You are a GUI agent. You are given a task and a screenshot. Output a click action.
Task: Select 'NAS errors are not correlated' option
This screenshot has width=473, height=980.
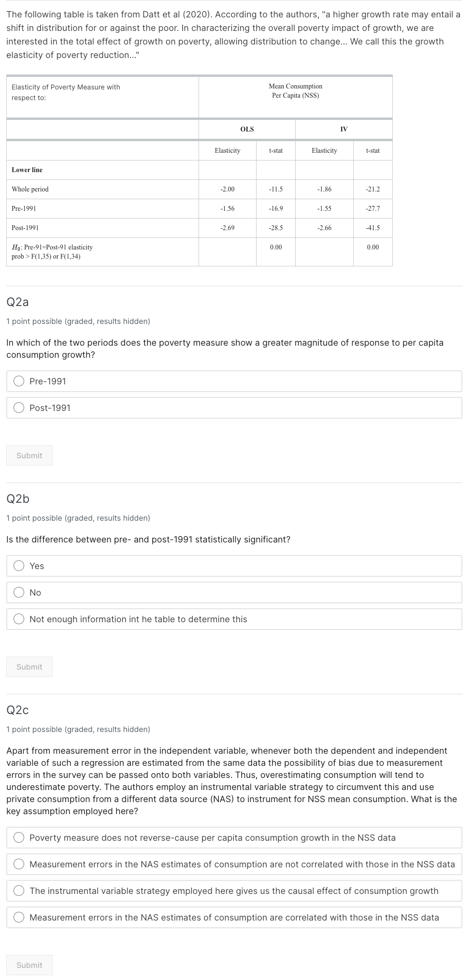pyautogui.click(x=19, y=864)
